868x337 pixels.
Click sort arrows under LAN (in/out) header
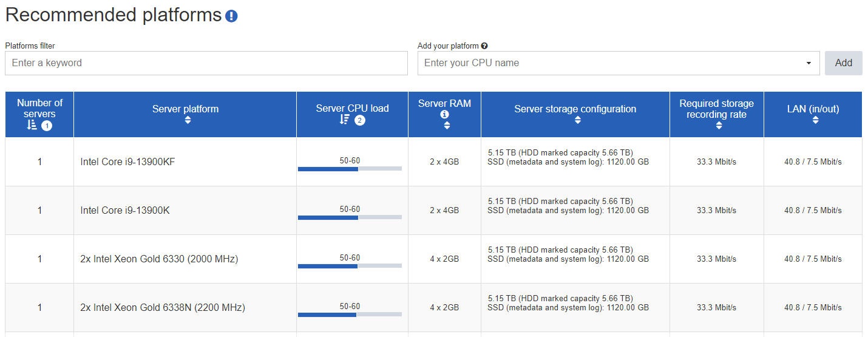coord(815,120)
